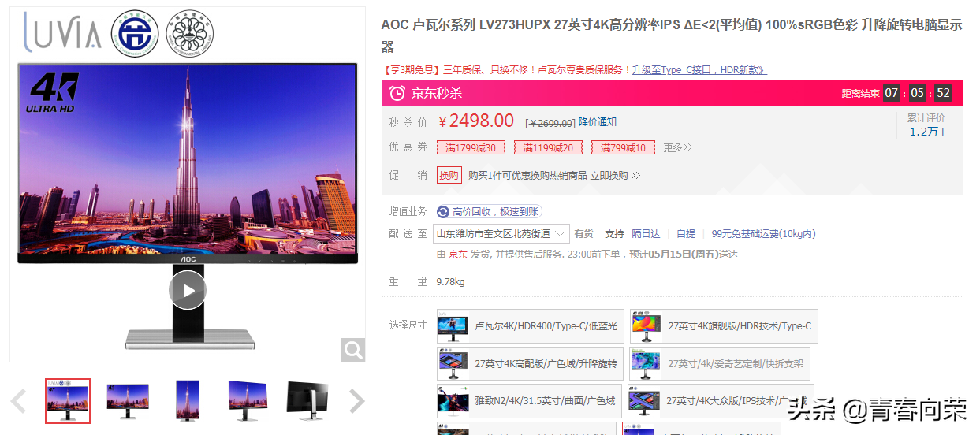Open the 立即换购 >> link
The width and height of the screenshot is (980, 435).
point(616,176)
